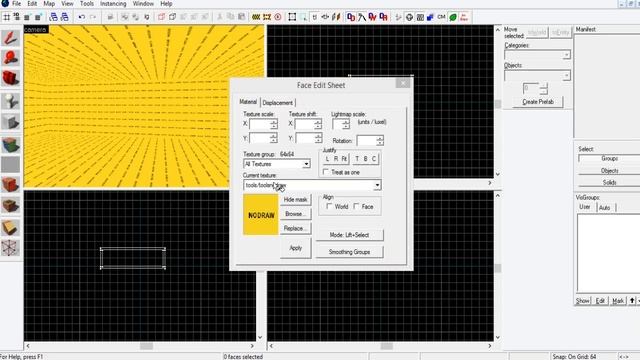This screenshot has height=360, width=640.
Task: Open the Objects dropdown in prefab panel
Action: [x=537, y=76]
